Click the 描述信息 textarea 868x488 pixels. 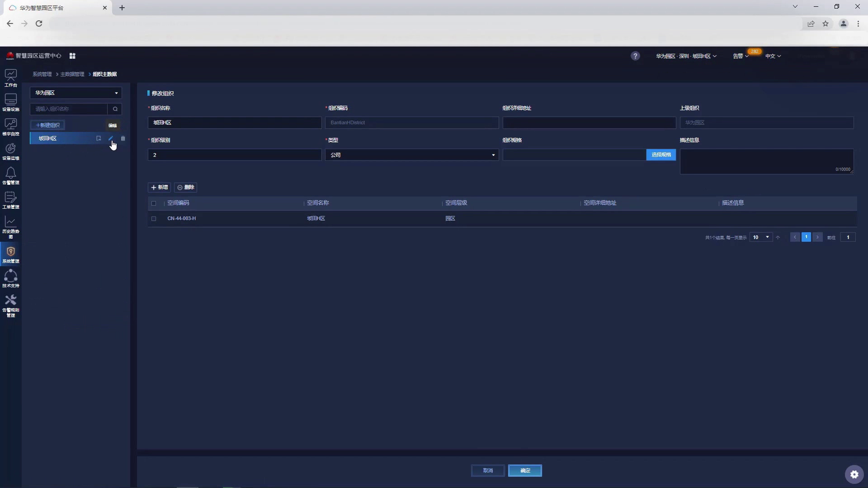tap(767, 161)
